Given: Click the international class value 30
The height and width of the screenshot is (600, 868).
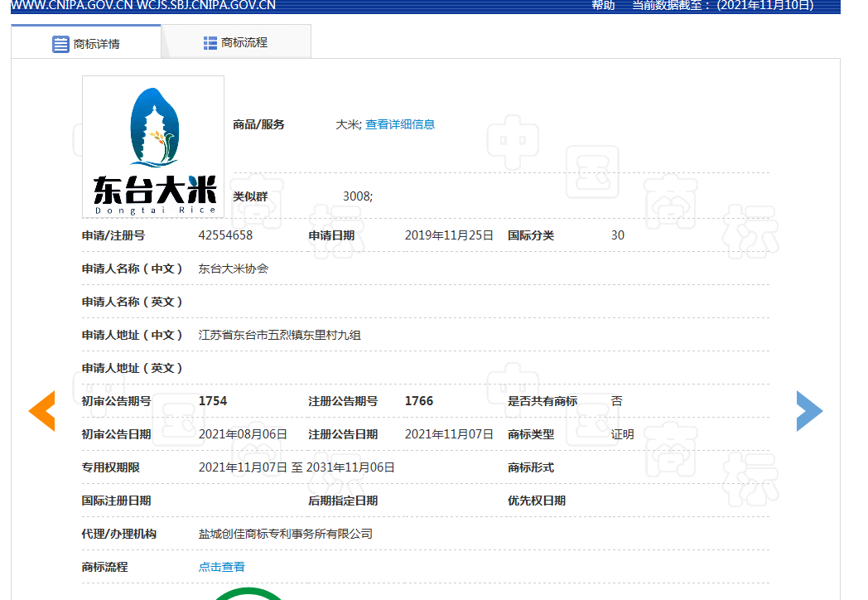Looking at the screenshot, I should pos(618,235).
